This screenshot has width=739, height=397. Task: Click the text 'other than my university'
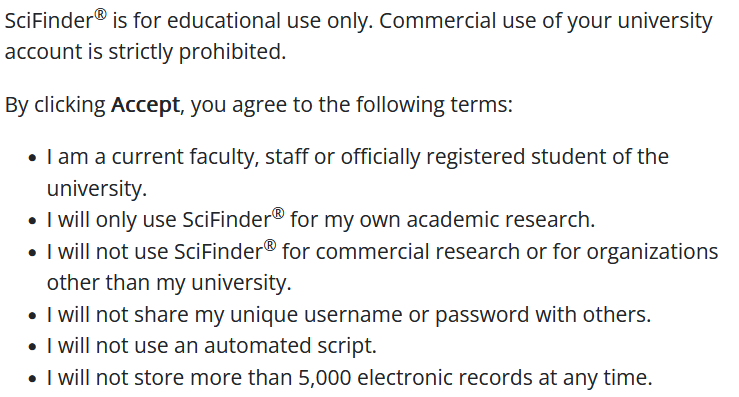(x=169, y=283)
